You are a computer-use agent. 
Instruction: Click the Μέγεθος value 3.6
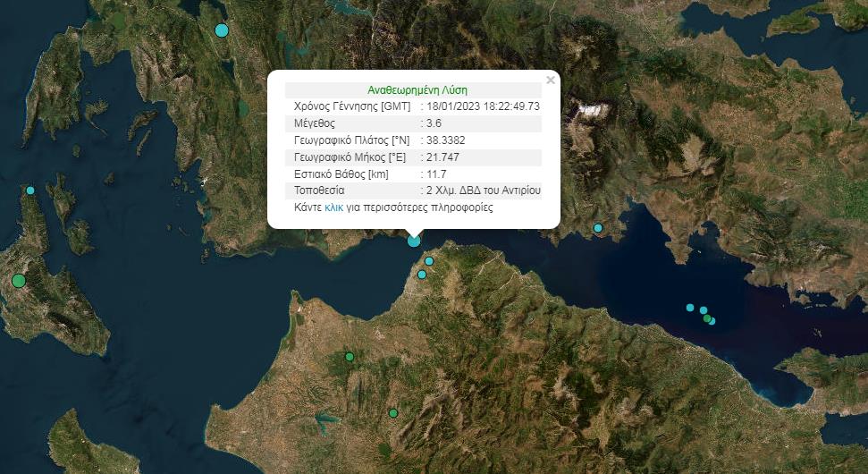click(x=434, y=123)
